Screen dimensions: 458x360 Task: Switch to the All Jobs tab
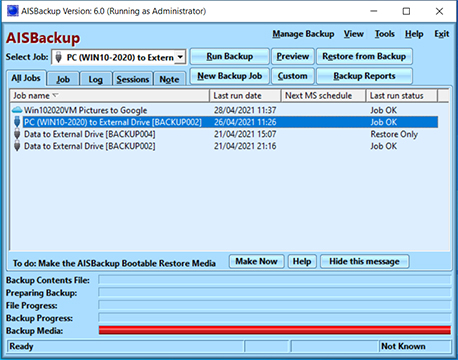(x=26, y=78)
